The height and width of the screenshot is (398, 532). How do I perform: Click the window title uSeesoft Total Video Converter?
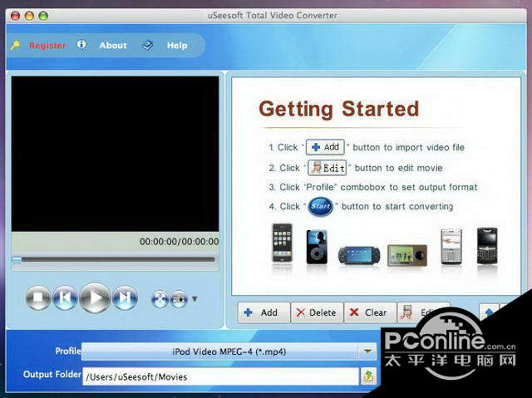[x=273, y=16]
